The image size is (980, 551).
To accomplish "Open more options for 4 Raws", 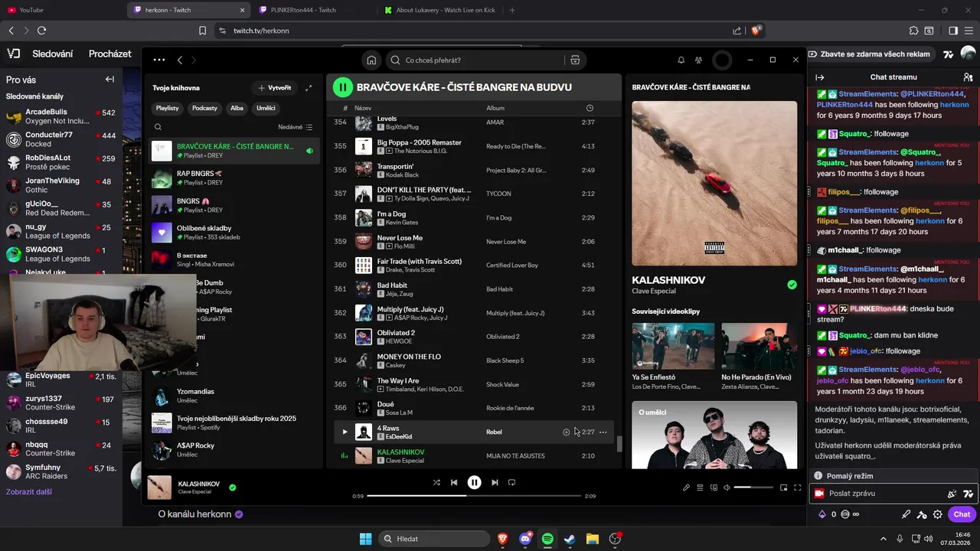I will tap(603, 432).
